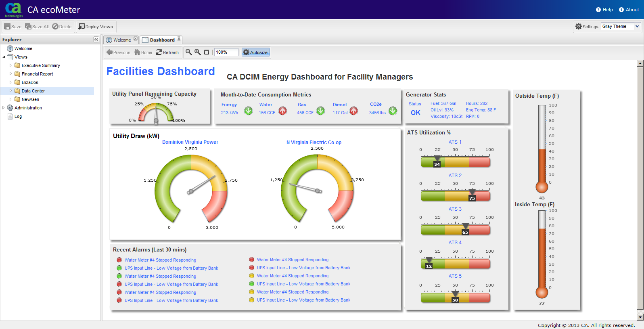Click the CA technologies logo
This screenshot has width=644, height=329.
tap(13, 10)
